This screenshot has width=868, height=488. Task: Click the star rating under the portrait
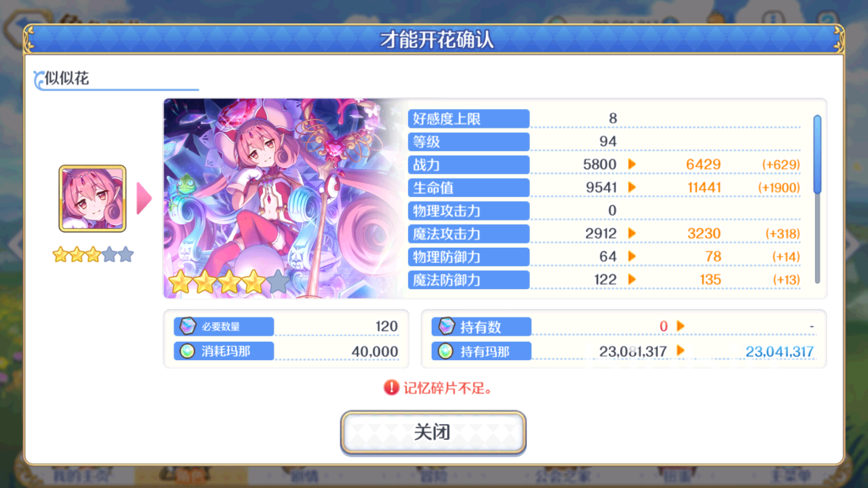[93, 255]
